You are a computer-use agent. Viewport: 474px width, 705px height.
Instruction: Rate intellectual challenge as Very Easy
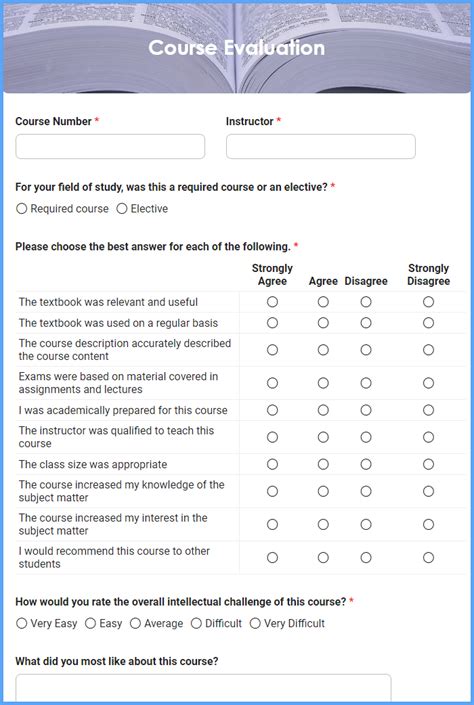(x=22, y=623)
